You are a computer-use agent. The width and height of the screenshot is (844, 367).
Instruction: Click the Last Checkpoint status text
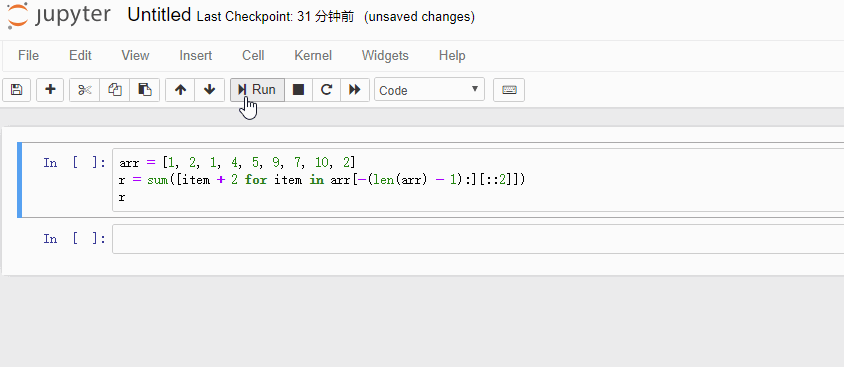(x=276, y=17)
